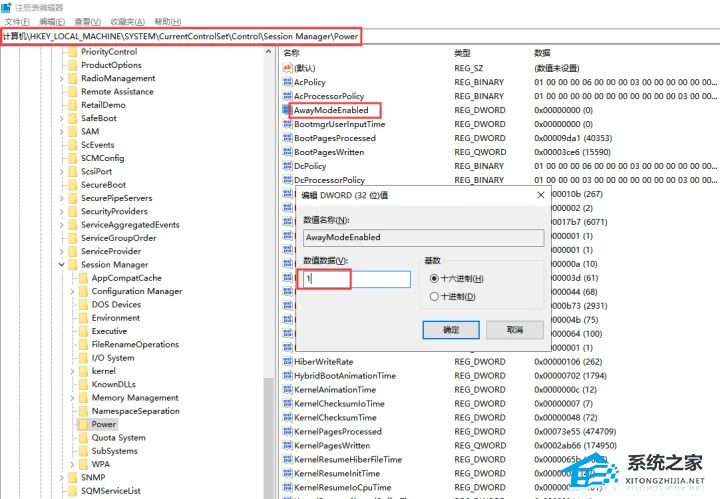The height and width of the screenshot is (499, 720).
Task: Select the Remote Assistance key
Action: click(x=117, y=91)
